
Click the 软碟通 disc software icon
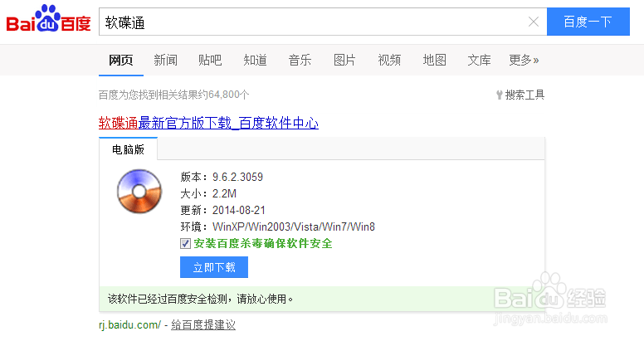coord(139,191)
